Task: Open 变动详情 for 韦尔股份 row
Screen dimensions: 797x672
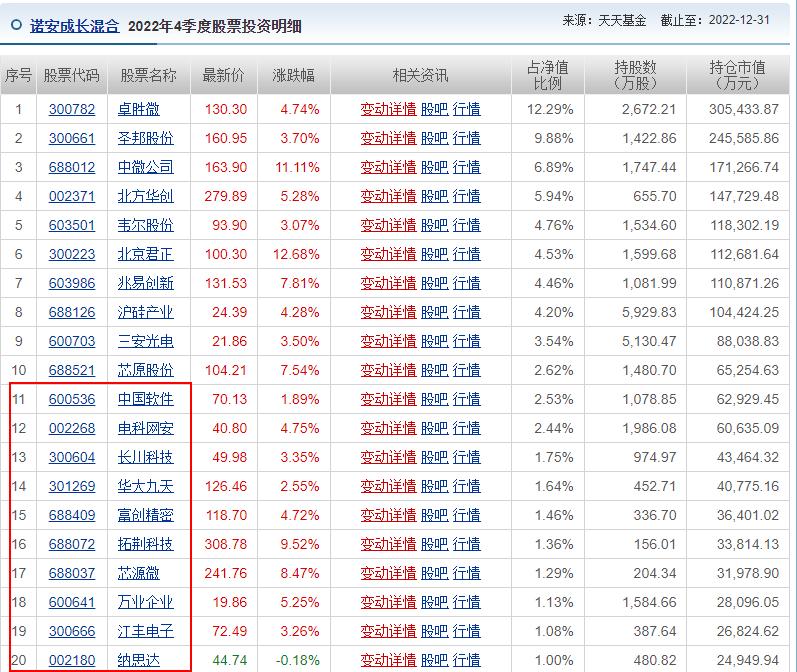Action: [388, 225]
